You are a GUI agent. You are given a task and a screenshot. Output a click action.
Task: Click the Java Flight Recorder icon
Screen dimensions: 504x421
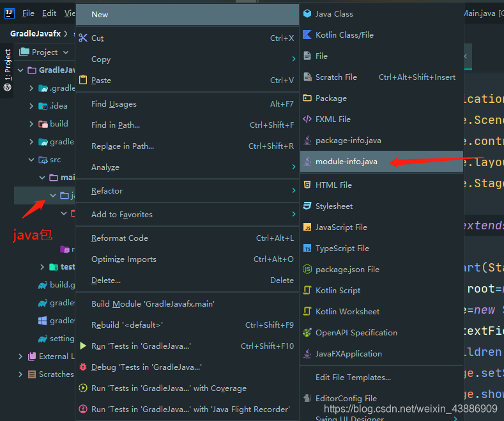pos(83,409)
